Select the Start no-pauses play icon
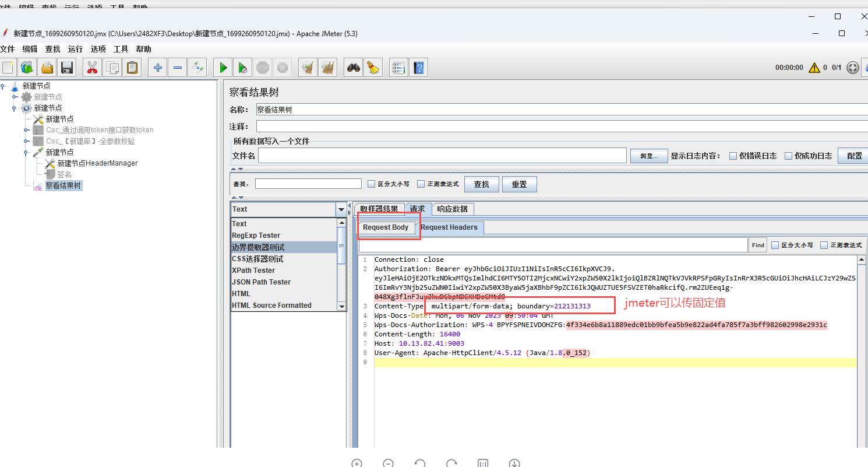The width and height of the screenshot is (868, 467). tap(243, 67)
